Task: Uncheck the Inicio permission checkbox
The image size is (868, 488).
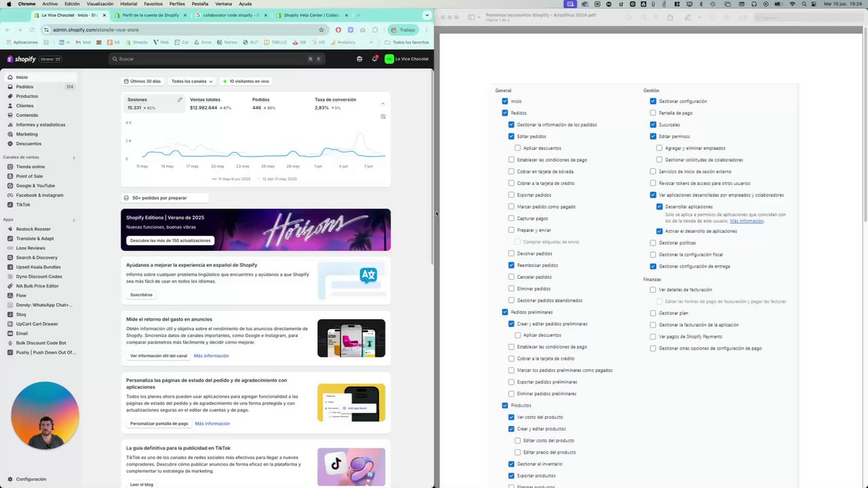Action: pyautogui.click(x=505, y=102)
